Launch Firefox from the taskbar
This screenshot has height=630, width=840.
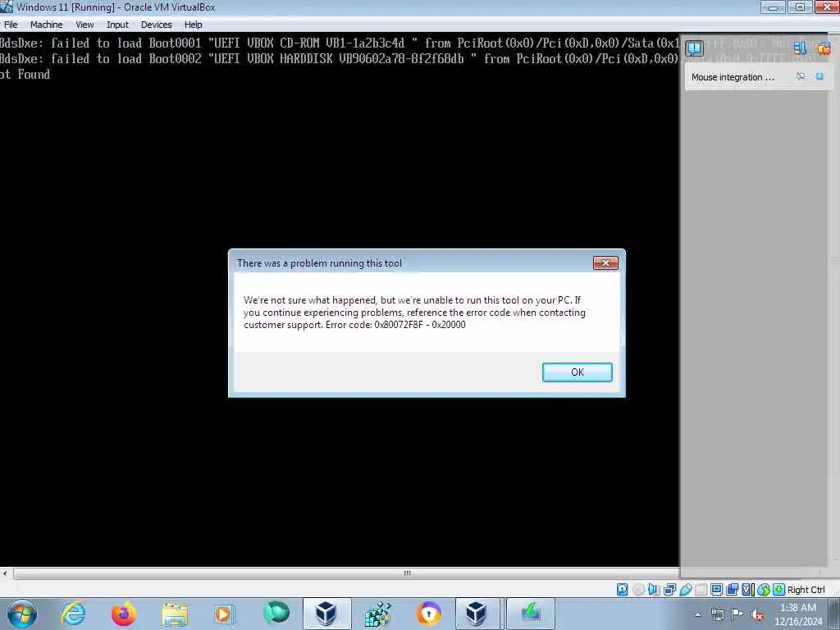point(123,614)
